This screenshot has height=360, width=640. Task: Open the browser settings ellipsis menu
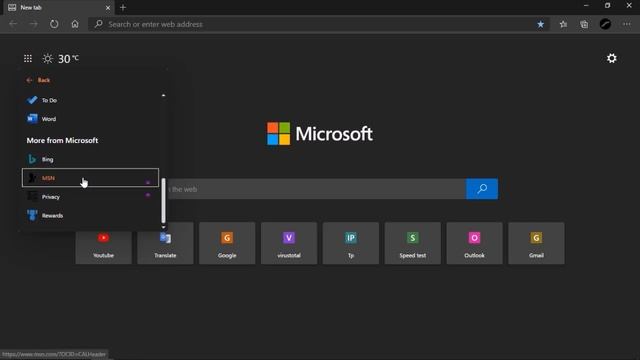click(x=627, y=24)
